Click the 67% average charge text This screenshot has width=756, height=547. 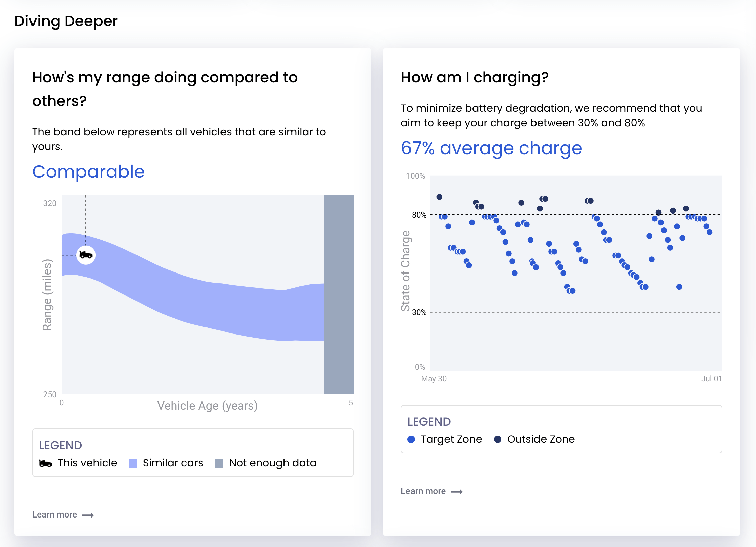click(x=491, y=148)
